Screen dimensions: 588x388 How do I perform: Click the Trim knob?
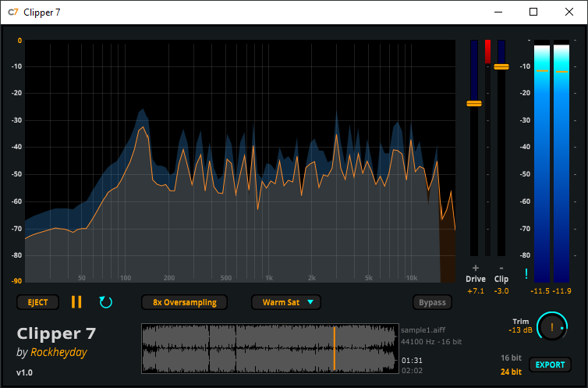(552, 327)
